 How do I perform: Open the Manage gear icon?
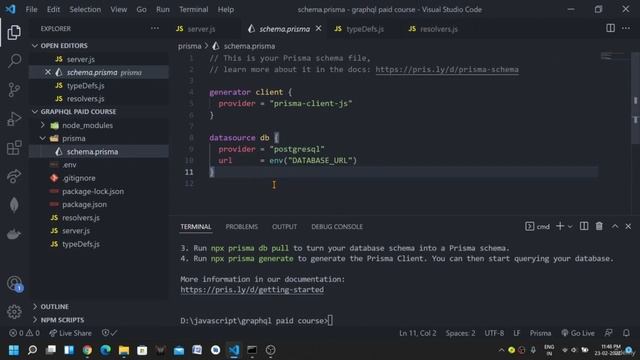coord(14,312)
